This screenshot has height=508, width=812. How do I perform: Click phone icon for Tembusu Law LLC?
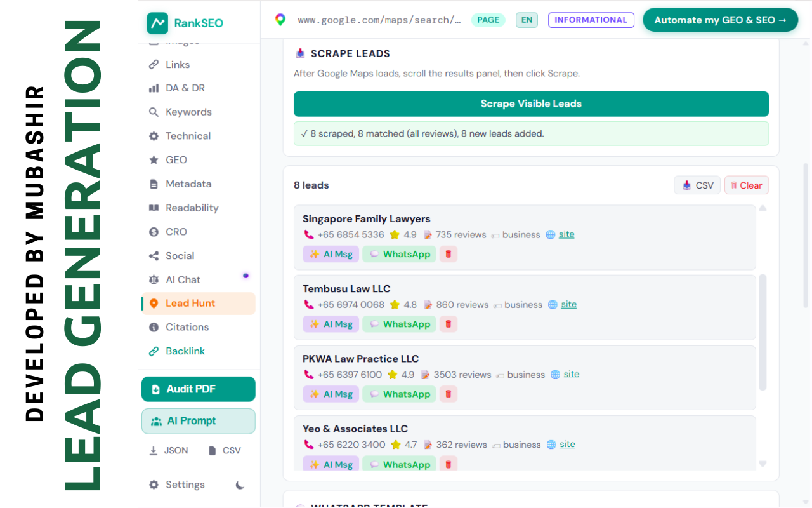(309, 304)
